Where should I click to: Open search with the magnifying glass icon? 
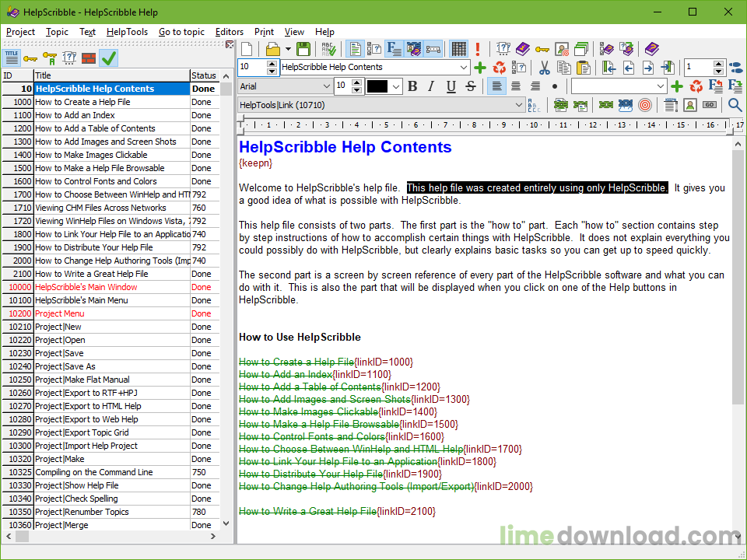pyautogui.click(x=735, y=105)
